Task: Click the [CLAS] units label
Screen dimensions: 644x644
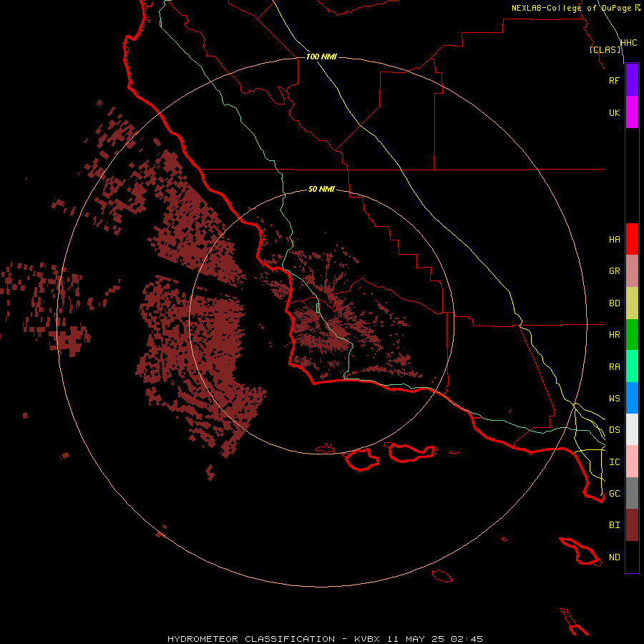Action: point(605,49)
